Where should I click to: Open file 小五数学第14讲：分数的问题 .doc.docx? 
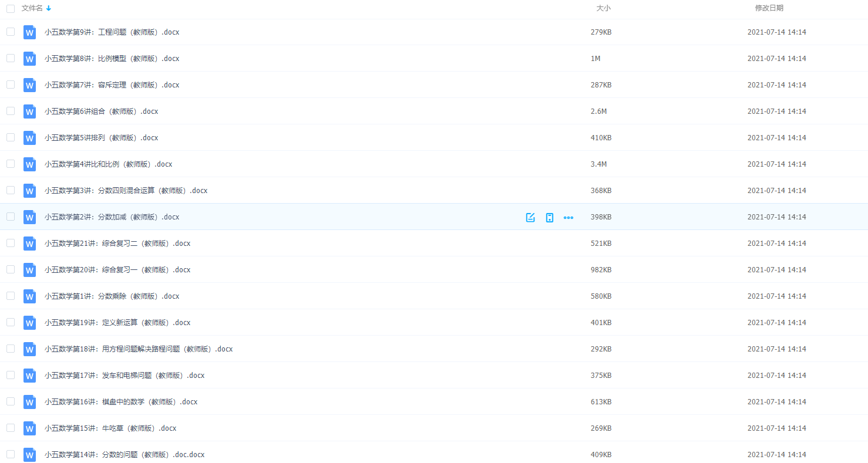coord(125,455)
